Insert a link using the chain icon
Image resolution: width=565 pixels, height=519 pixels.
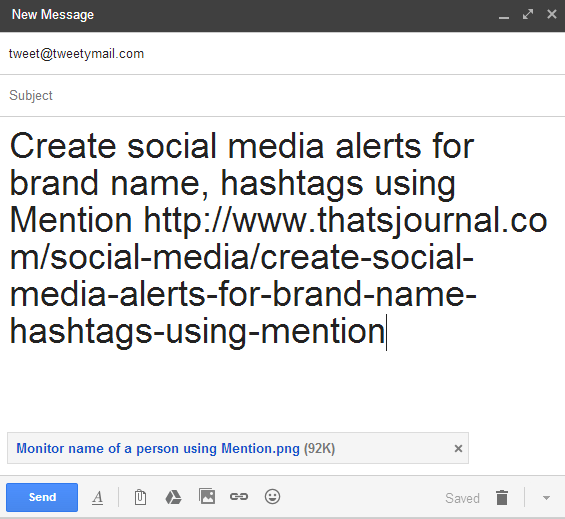pos(239,497)
